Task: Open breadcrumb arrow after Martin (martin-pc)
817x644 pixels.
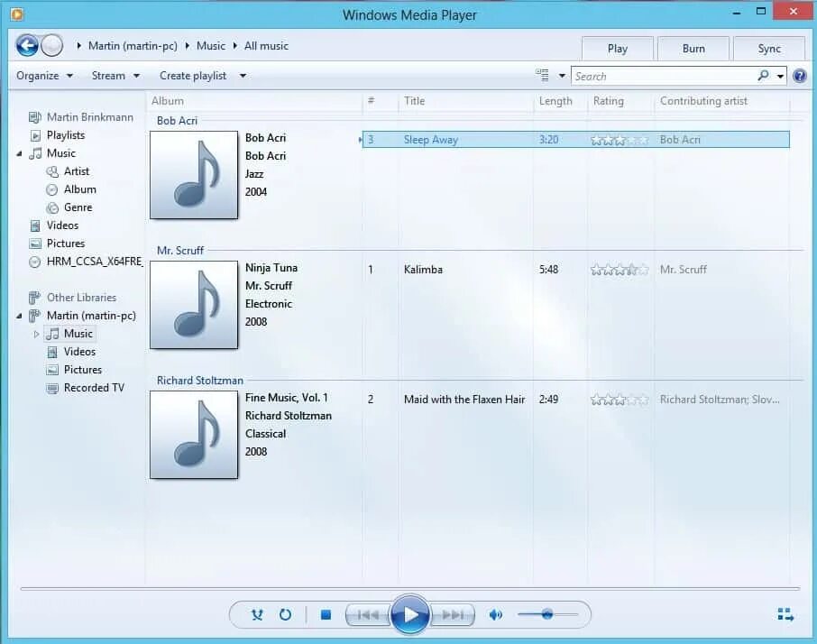Action: point(187,46)
